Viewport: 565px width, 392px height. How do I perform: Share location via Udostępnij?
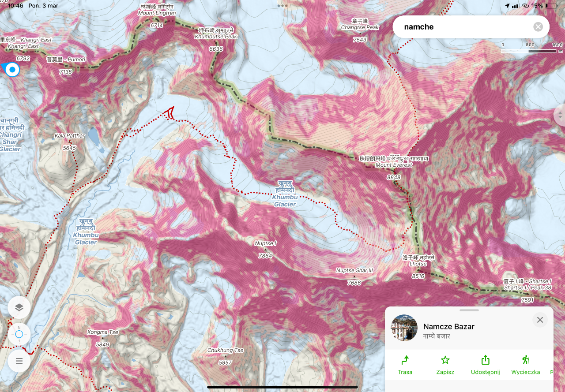485,365
